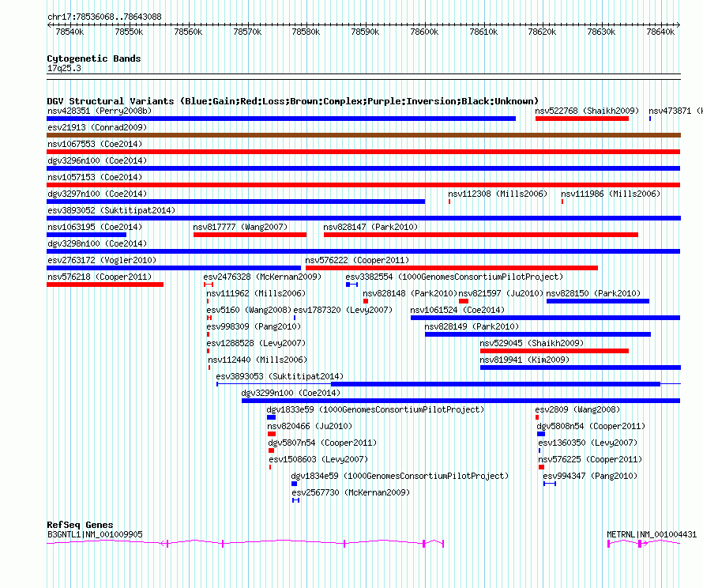703x588 pixels.
Task: Select nsv1063195 (Coe2014) label
Action: (x=95, y=227)
